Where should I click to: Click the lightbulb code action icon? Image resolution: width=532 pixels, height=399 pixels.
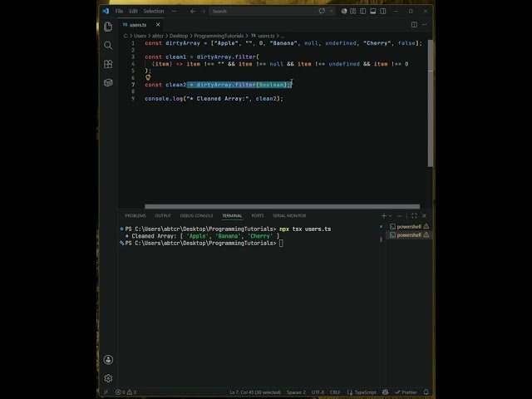pos(148,77)
